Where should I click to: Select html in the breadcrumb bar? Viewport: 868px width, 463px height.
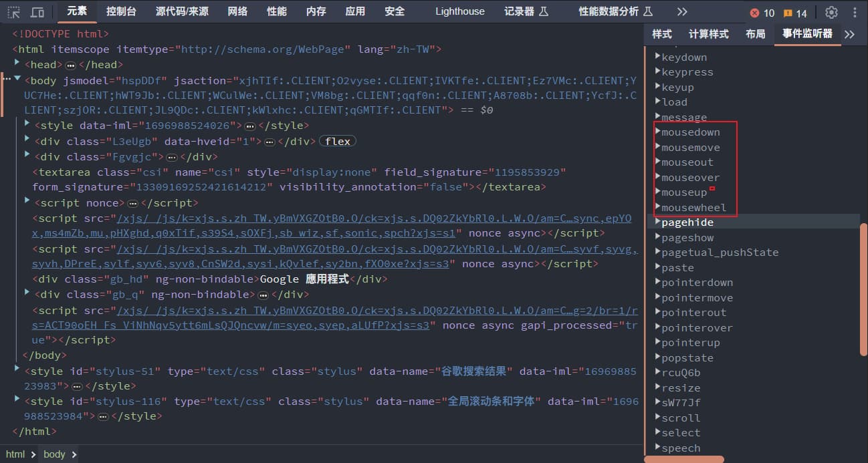pos(15,454)
